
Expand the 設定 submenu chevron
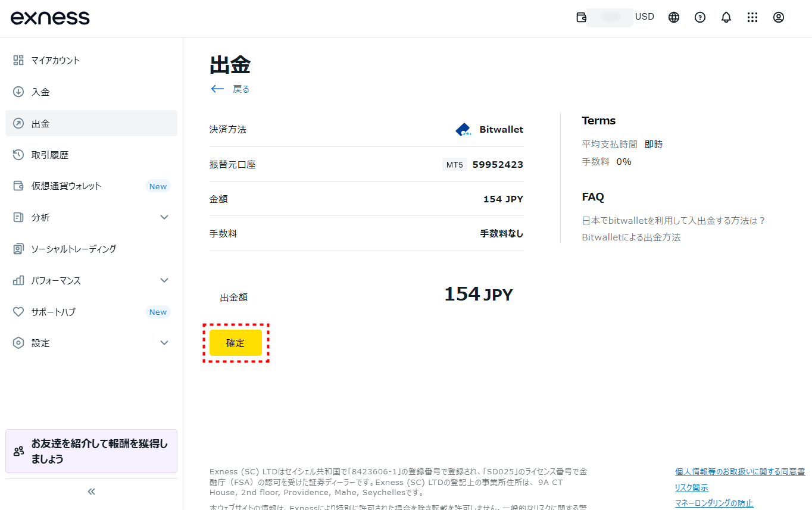165,343
